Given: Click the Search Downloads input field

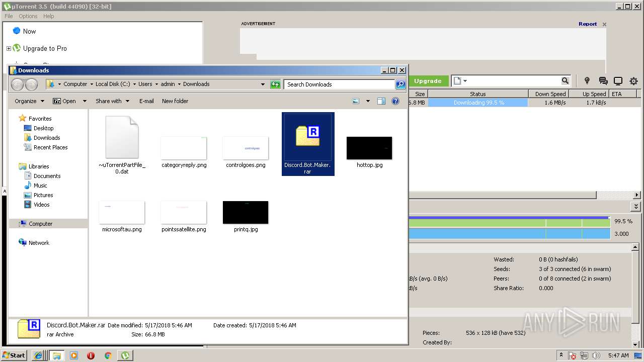Looking at the screenshot, I should coord(340,84).
